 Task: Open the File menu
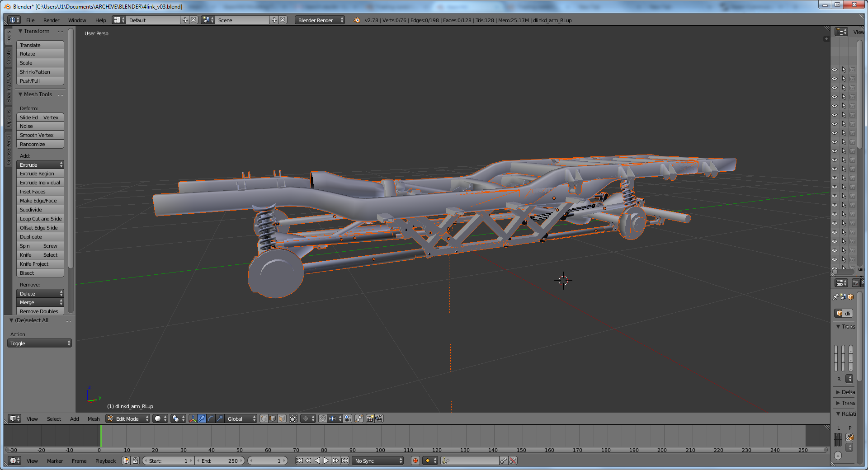(x=30, y=20)
